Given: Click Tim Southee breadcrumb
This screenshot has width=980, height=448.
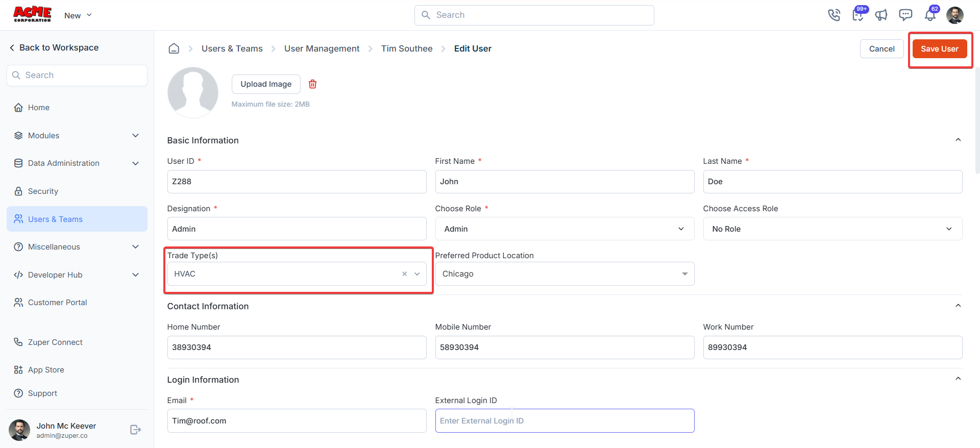Looking at the screenshot, I should (x=406, y=48).
